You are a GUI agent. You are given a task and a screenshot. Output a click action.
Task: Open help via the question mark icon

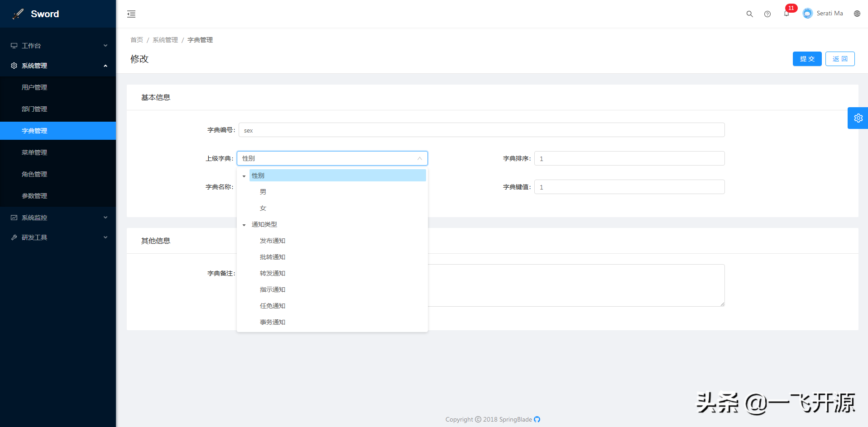coord(767,14)
